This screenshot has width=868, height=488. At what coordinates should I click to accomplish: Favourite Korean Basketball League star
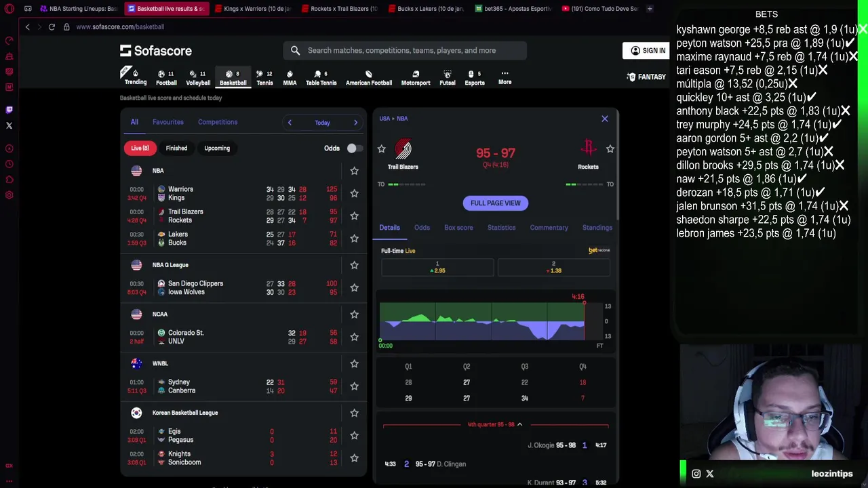[354, 413]
